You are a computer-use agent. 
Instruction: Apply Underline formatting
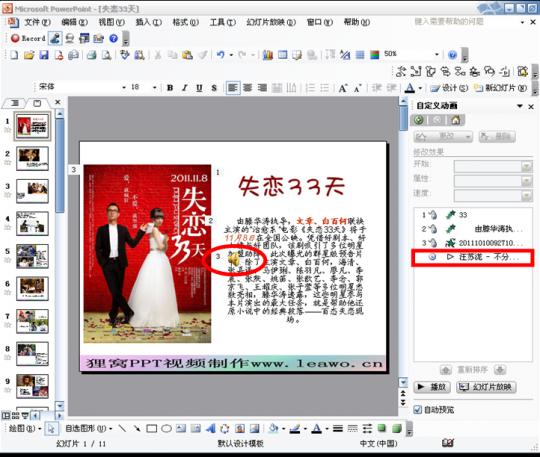tap(199, 88)
